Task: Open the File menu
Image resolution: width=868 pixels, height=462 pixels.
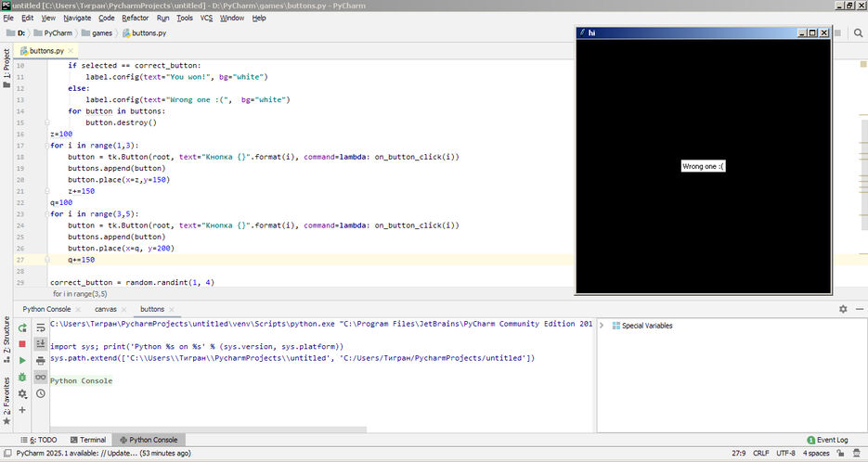Action: [x=8, y=18]
